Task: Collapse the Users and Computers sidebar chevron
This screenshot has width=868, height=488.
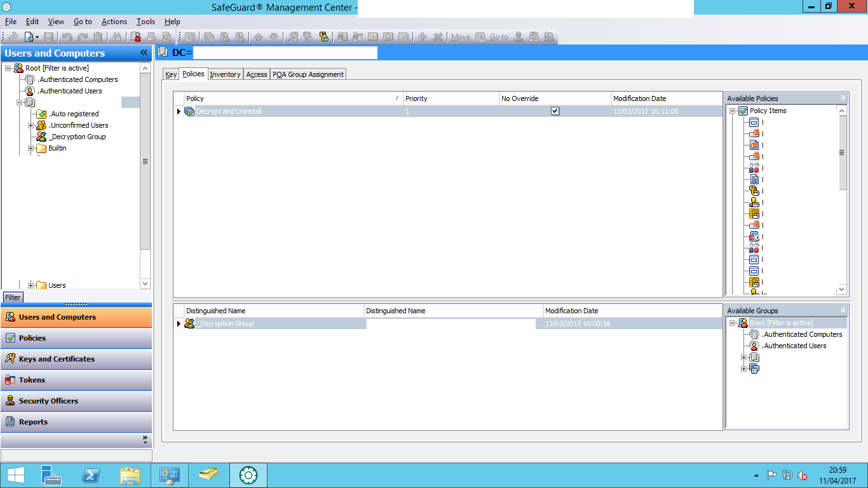Action: click(144, 53)
